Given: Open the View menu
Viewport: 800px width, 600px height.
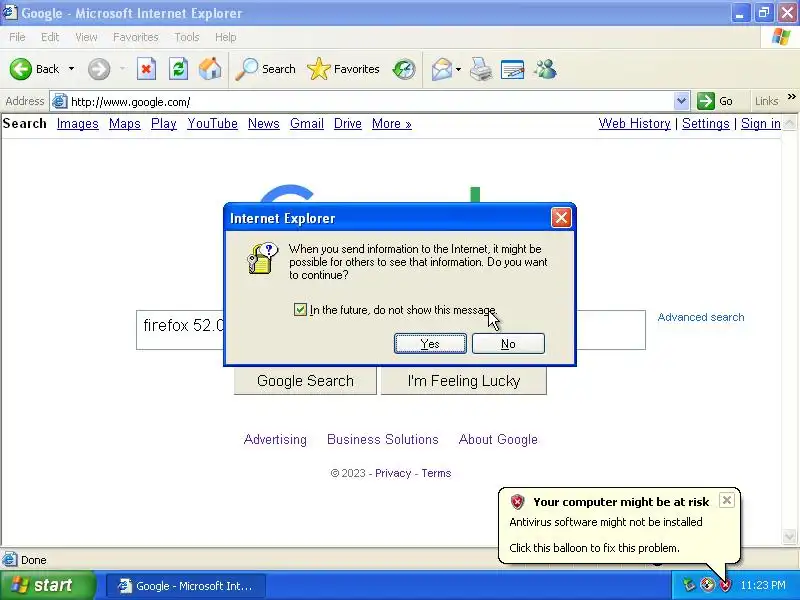Looking at the screenshot, I should (x=86, y=37).
